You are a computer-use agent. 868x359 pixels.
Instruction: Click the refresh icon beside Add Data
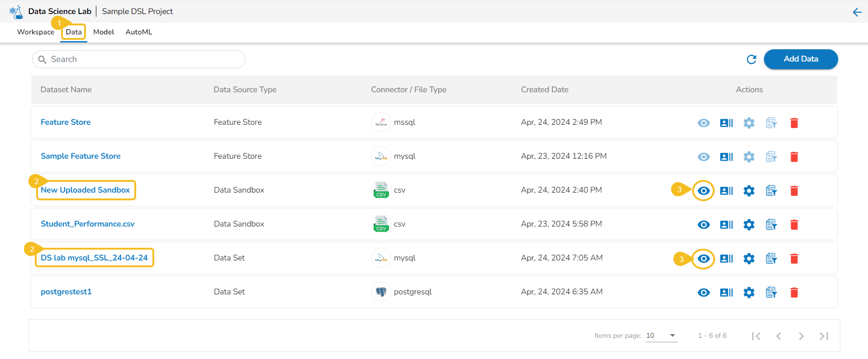point(751,59)
